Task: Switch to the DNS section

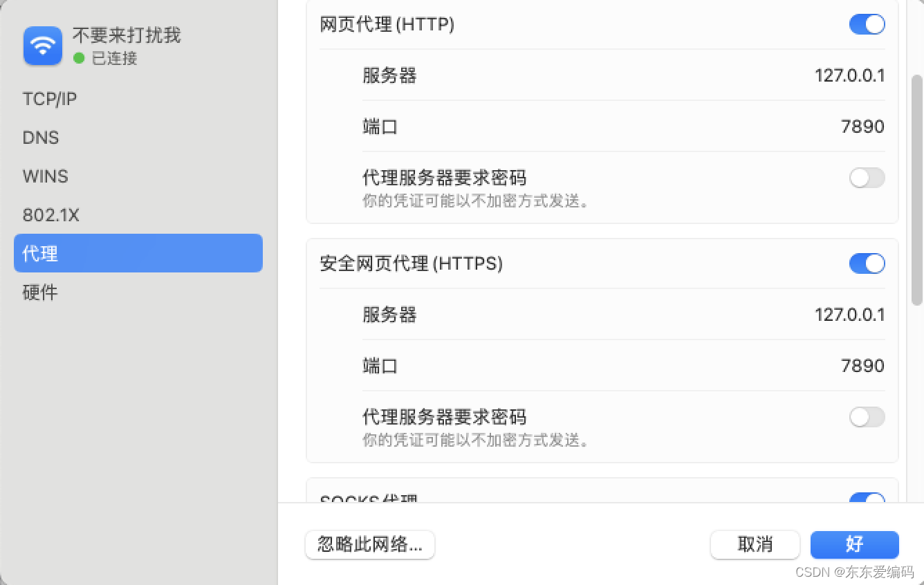Action: (40, 138)
